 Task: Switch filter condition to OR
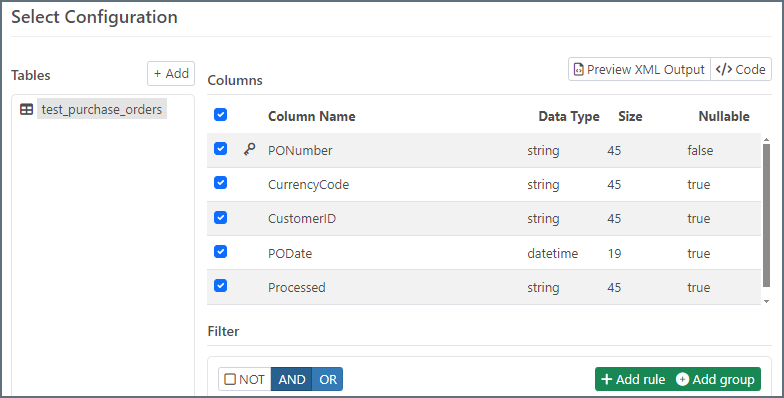(328, 379)
